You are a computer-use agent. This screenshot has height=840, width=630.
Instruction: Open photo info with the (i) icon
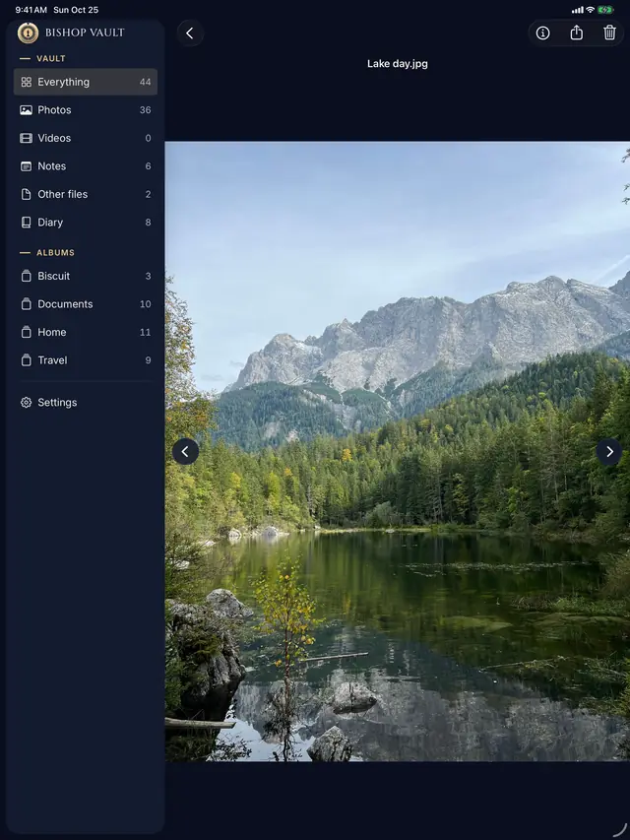542,33
